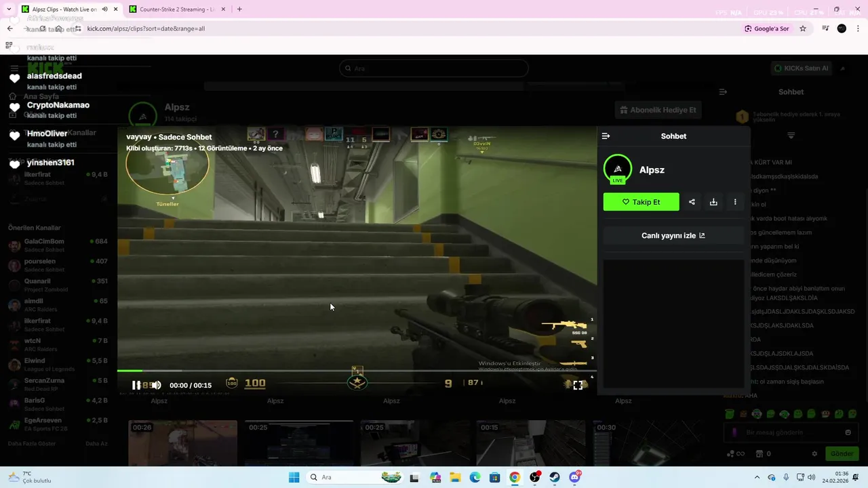
Task: Click the Gönder send button in chat
Action: (x=842, y=454)
